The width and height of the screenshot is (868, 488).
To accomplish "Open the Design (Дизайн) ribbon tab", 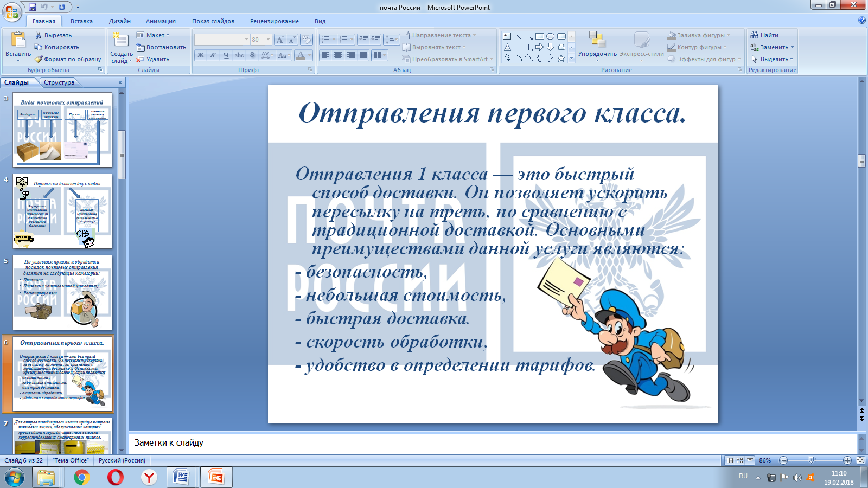I will click(x=120, y=21).
